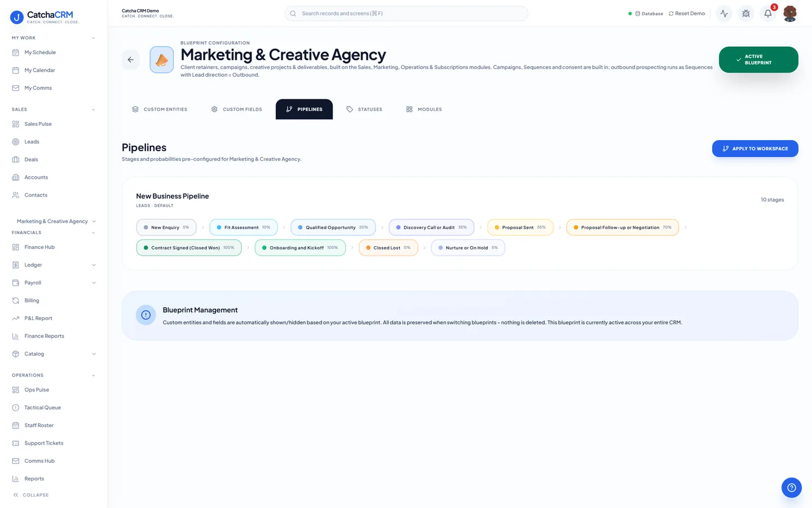Select Discovery Call or Audit stage
Image resolution: width=812 pixels, height=508 pixels.
(431, 227)
